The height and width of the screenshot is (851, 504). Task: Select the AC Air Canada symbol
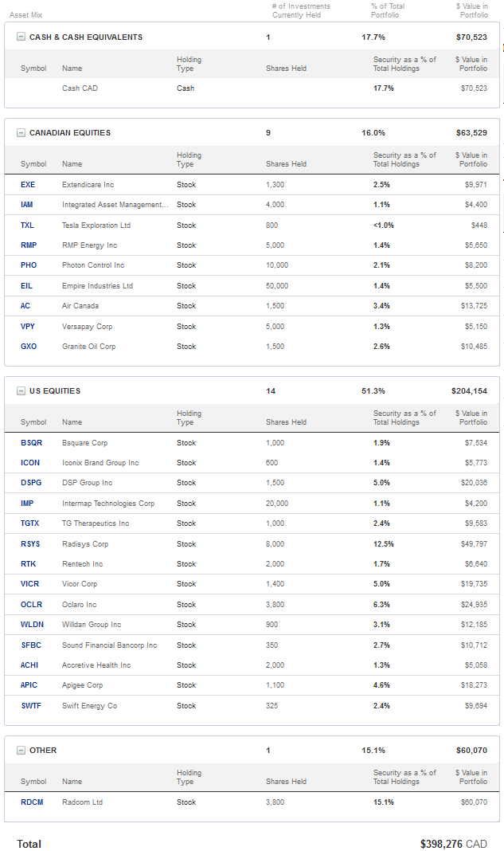25,306
